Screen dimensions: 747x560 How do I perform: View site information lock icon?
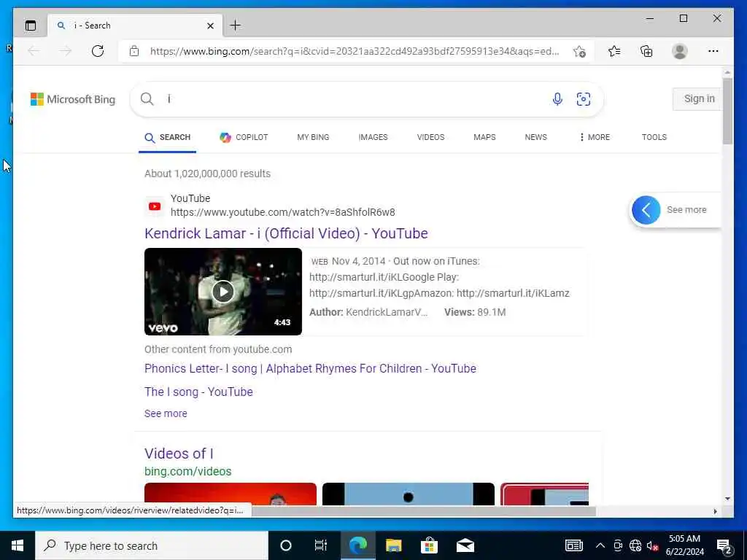click(x=134, y=51)
